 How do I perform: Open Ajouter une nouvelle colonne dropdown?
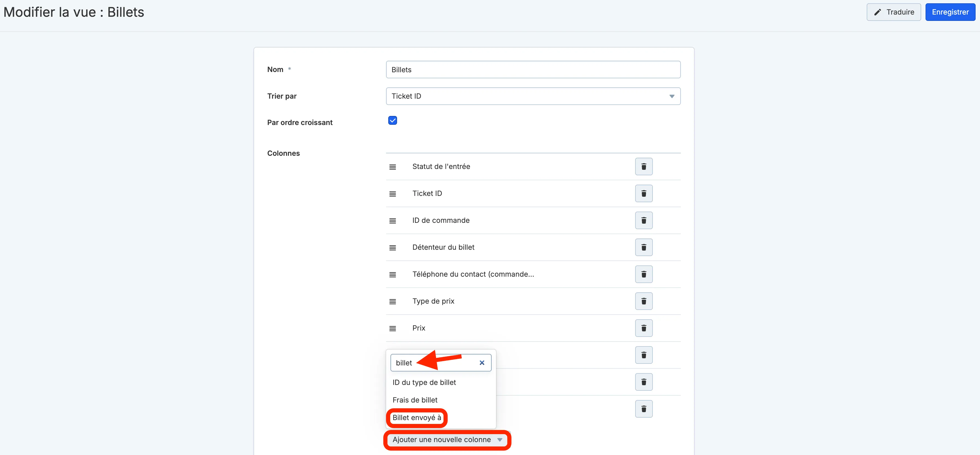point(447,440)
